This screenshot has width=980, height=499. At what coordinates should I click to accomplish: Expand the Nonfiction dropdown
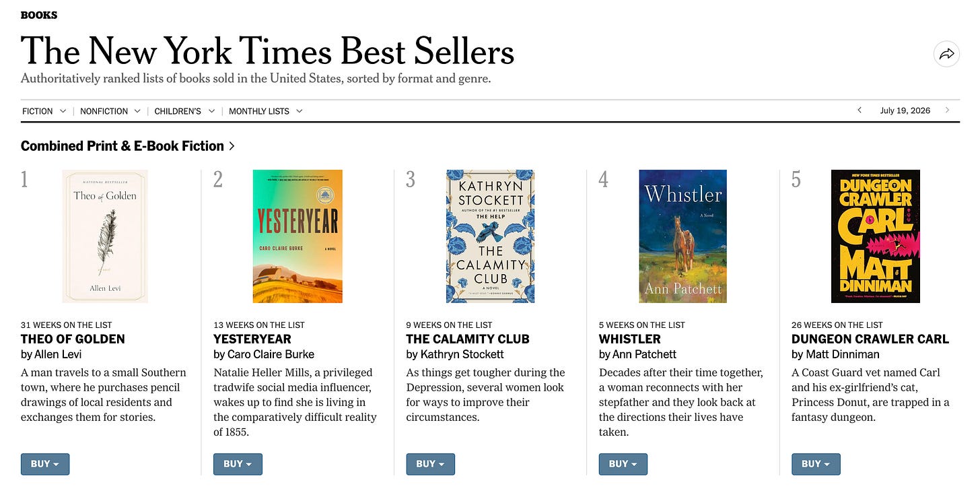click(110, 111)
